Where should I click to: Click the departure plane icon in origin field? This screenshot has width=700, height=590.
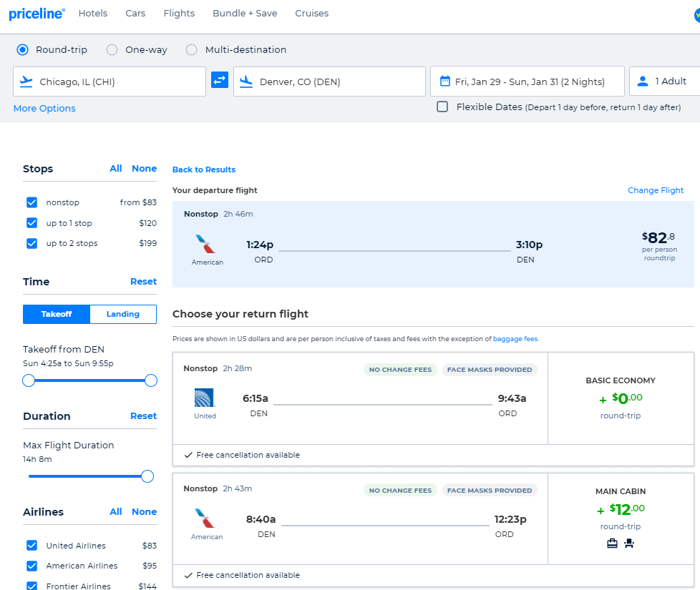click(26, 82)
